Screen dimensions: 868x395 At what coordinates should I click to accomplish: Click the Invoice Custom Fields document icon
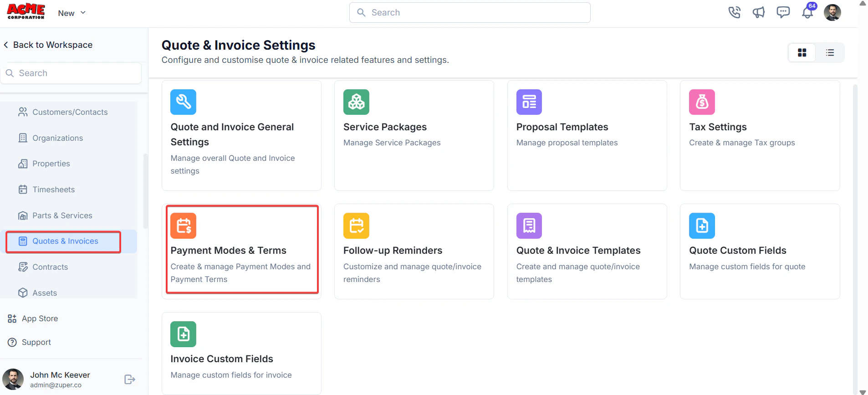point(183,334)
